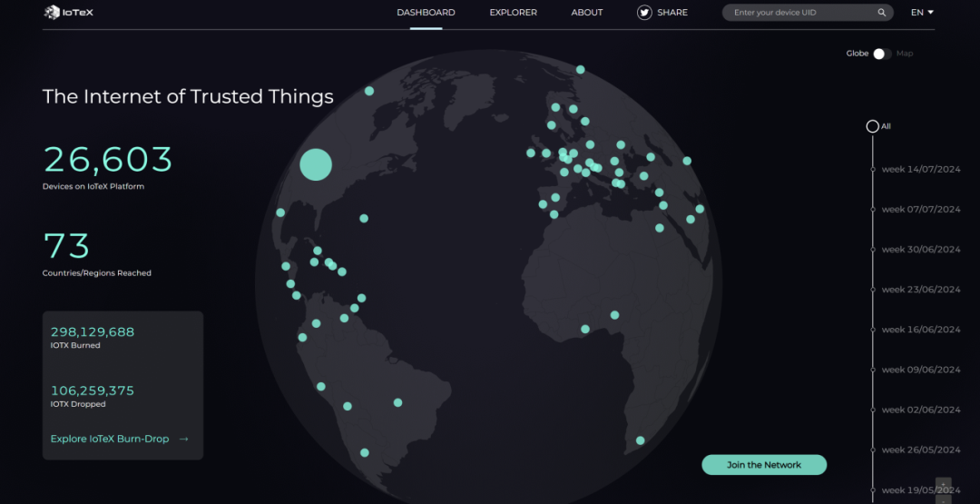
Task: Focus the device UID search field
Action: 808,13
